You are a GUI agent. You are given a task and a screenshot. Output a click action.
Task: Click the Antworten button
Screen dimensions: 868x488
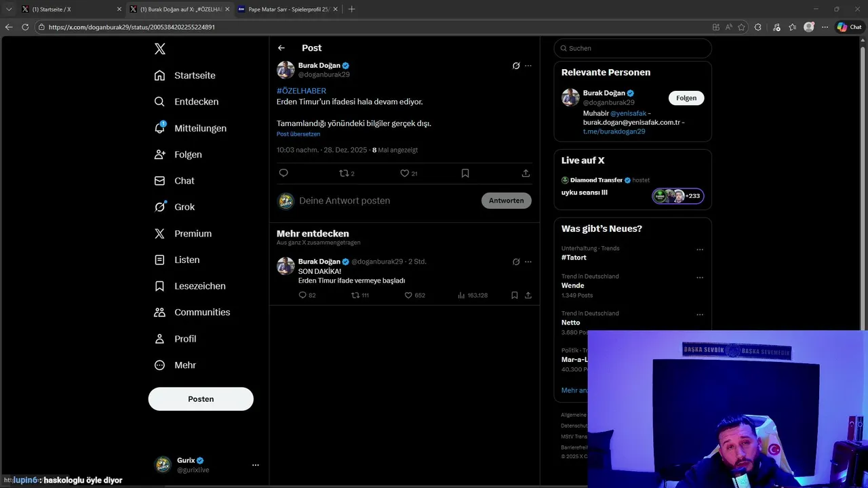pyautogui.click(x=507, y=201)
